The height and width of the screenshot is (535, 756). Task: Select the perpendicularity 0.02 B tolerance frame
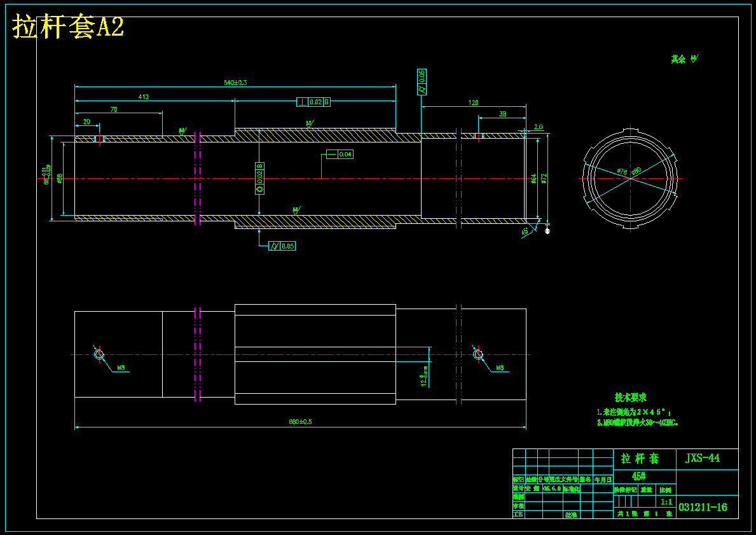(313, 102)
